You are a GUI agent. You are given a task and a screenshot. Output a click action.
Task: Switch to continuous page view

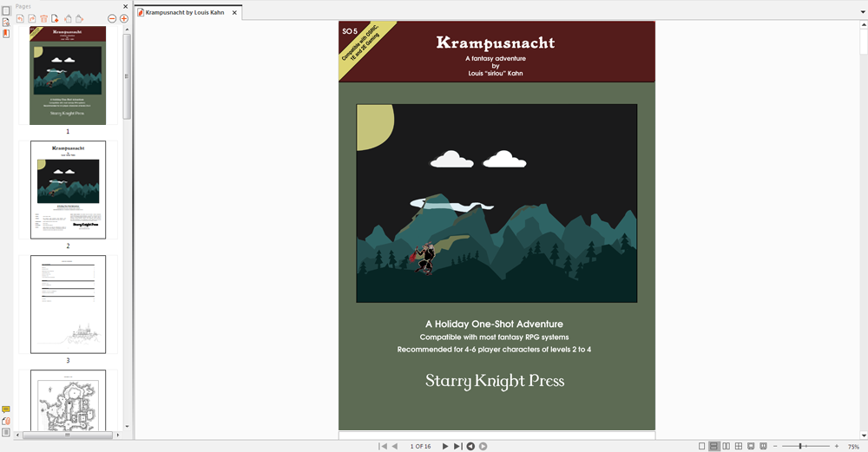coord(713,446)
